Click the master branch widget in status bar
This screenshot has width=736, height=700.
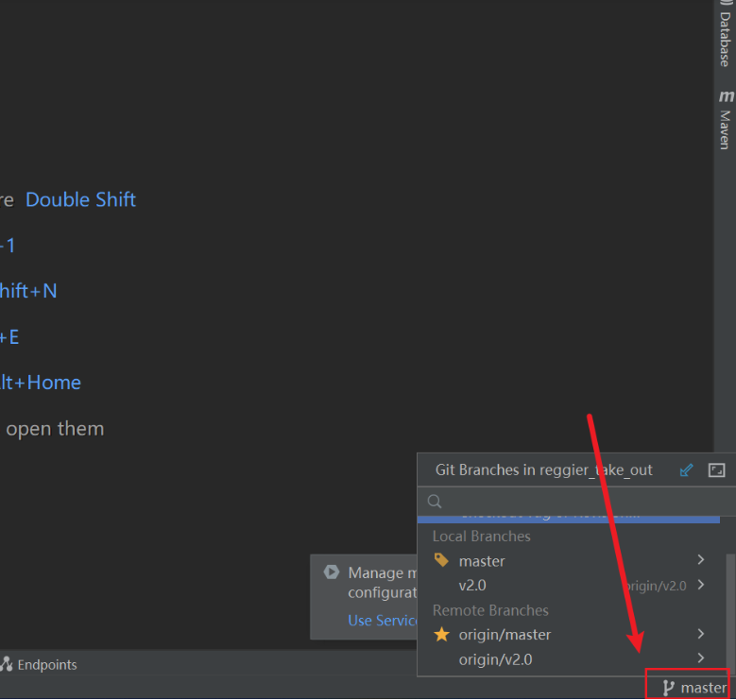[x=694, y=688]
